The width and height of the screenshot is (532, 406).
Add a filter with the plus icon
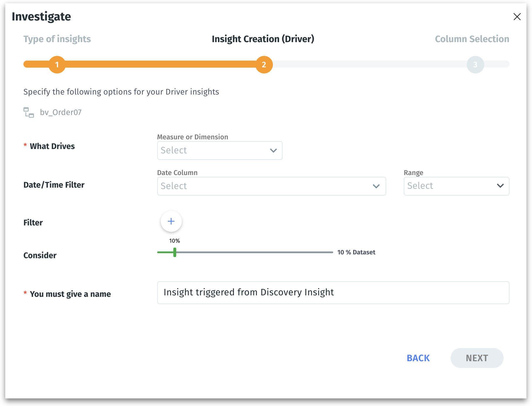tap(171, 221)
